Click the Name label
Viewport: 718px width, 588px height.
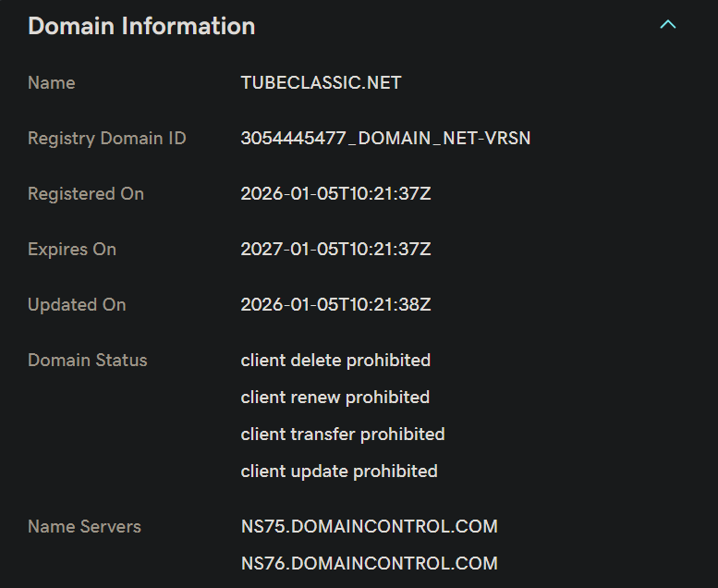point(52,83)
